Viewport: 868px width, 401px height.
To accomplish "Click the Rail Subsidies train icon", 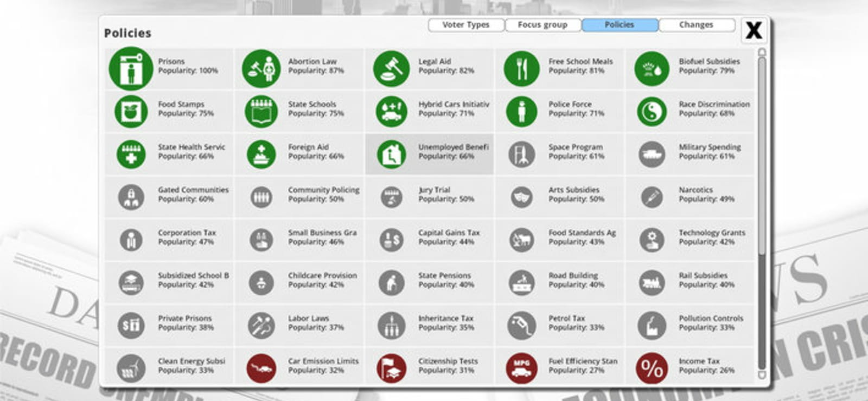I will click(x=652, y=283).
